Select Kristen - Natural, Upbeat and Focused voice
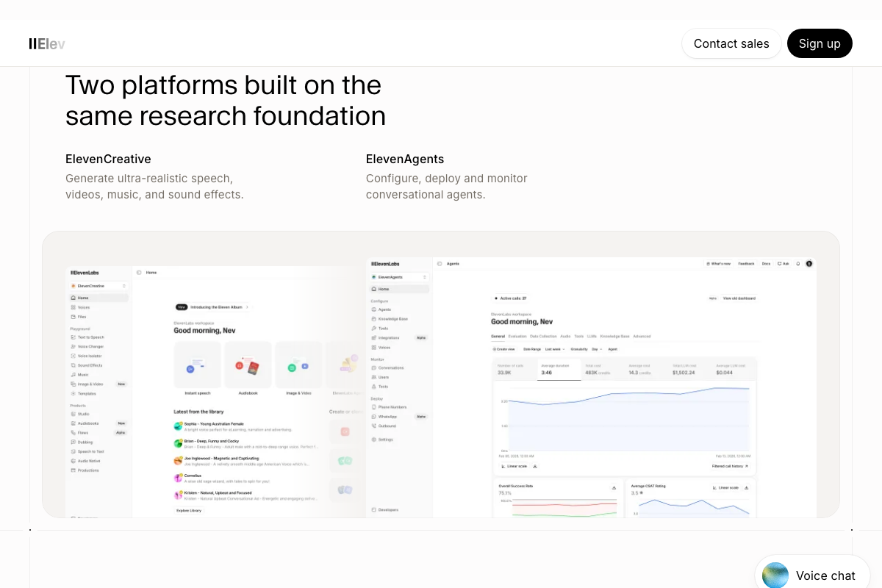882x588 pixels. click(245, 495)
